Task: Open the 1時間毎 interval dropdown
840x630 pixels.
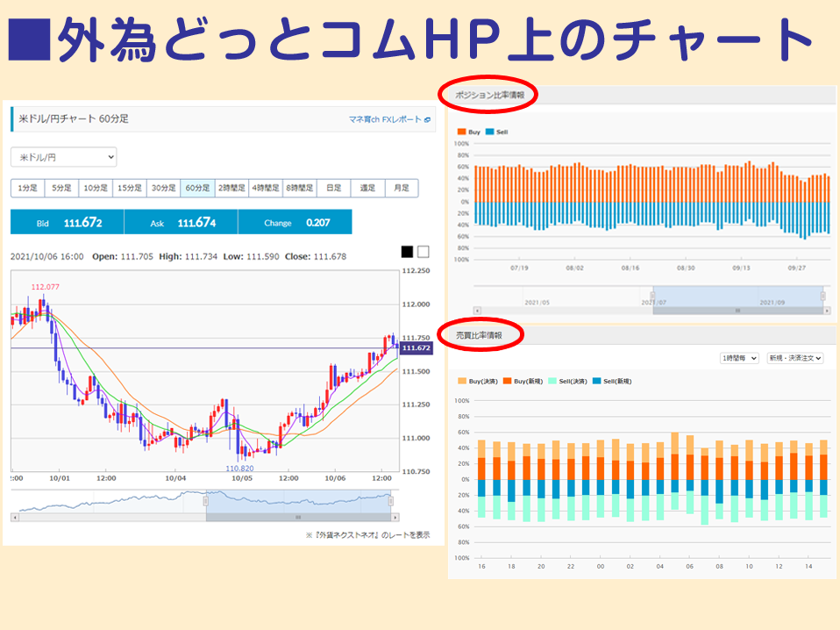Action: (739, 358)
